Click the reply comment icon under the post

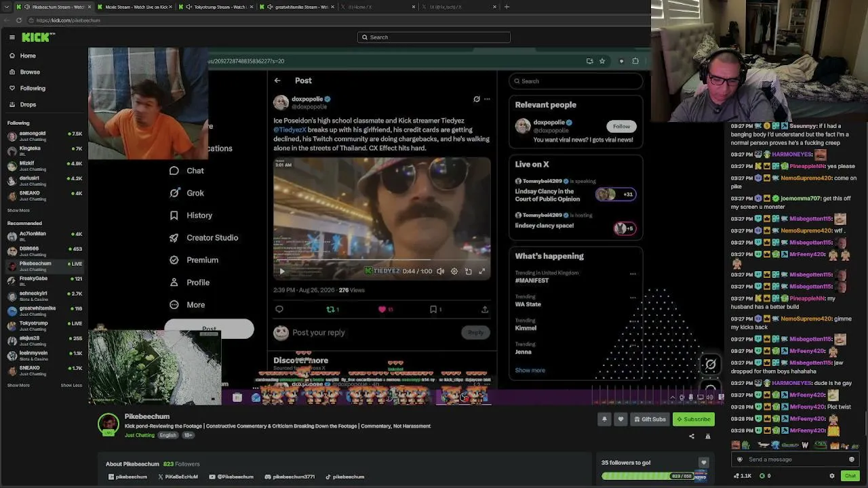coord(279,309)
